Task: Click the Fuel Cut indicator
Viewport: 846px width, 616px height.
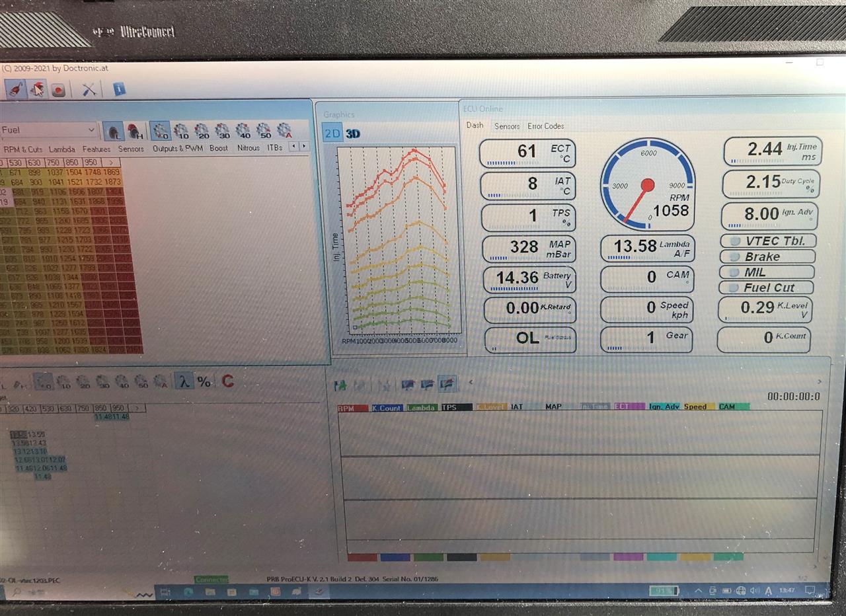Action: click(x=767, y=288)
